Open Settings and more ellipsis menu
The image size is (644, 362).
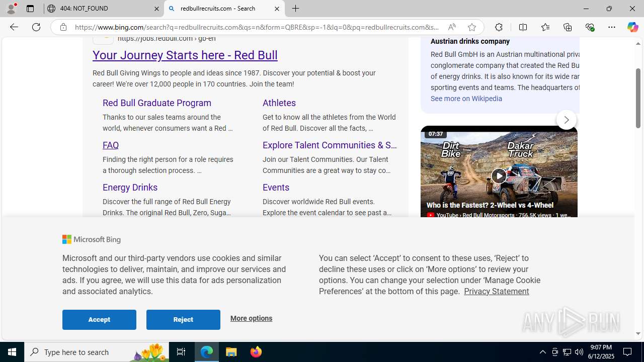612,27
